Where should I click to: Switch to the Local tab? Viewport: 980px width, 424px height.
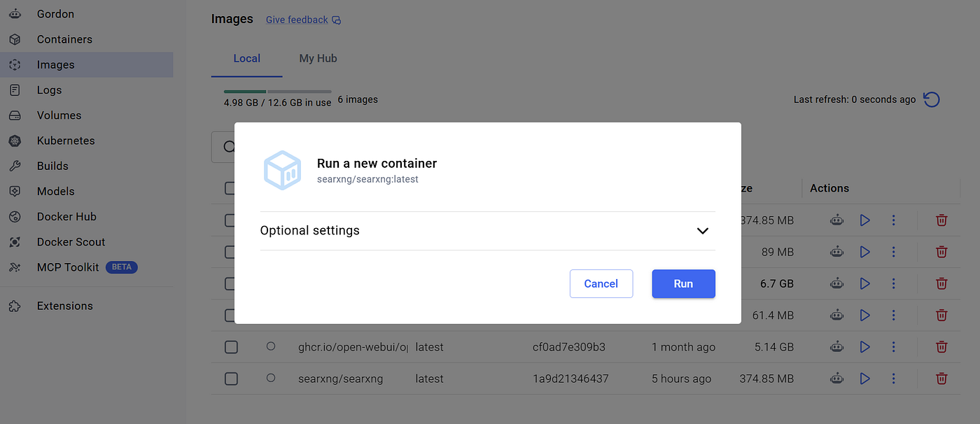coord(246,59)
